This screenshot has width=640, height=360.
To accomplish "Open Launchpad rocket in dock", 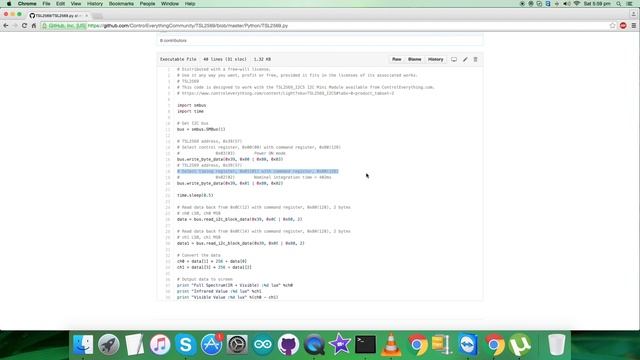I will (x=109, y=344).
